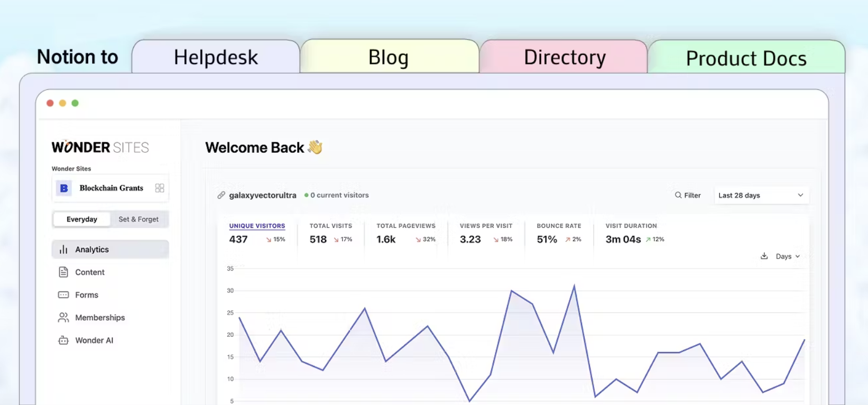Click the blue B site icon
Viewport: 868px width, 405px height.
click(x=64, y=188)
